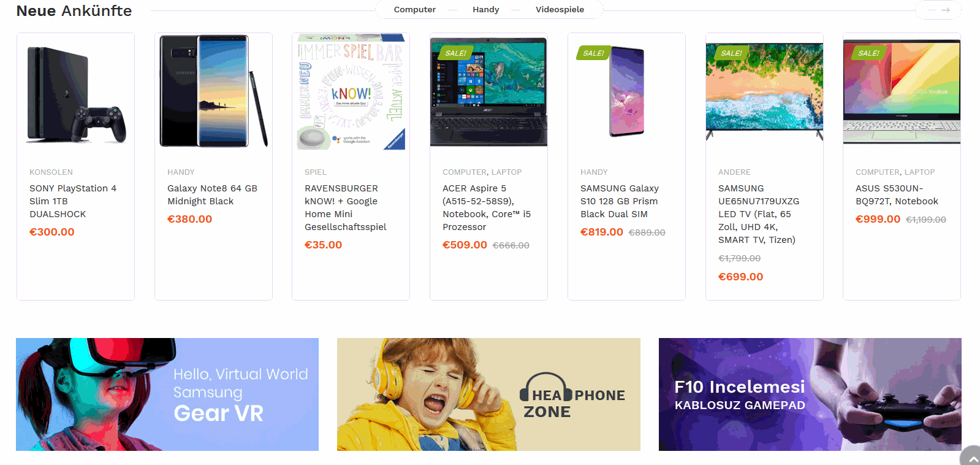This screenshot has height=465, width=980.
Task: Open the LAPTOP category under ACER Aspire
Action: click(507, 172)
